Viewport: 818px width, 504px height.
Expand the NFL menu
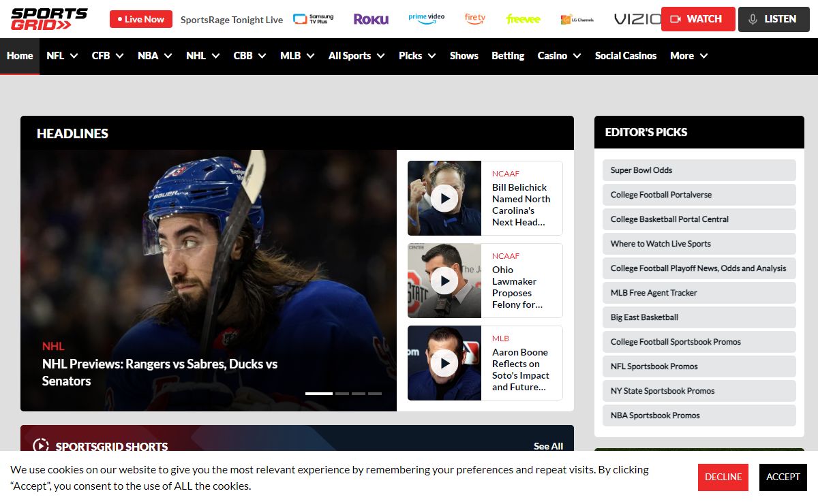62,56
